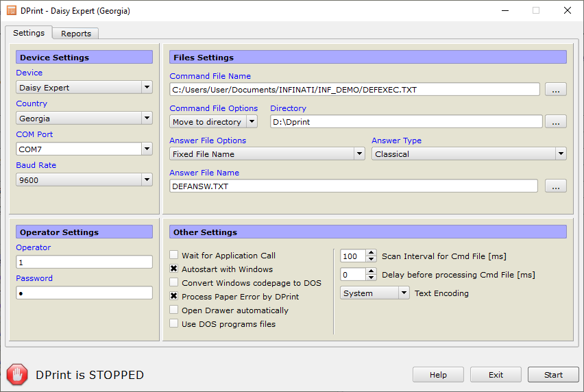
Task: Click the Directory field showing D:\Dprint
Action: 406,122
